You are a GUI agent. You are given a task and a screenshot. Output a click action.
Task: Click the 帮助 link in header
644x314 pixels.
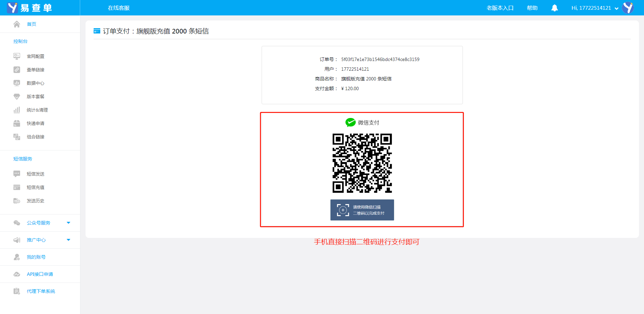pyautogui.click(x=532, y=8)
